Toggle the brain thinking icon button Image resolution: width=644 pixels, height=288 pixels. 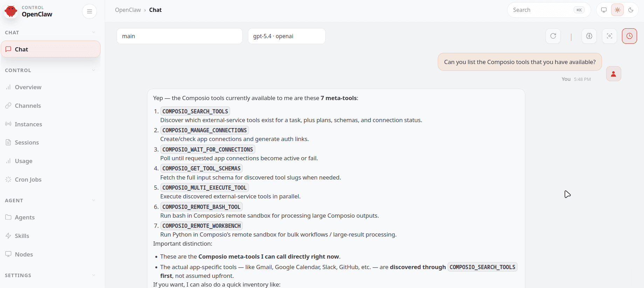589,36
